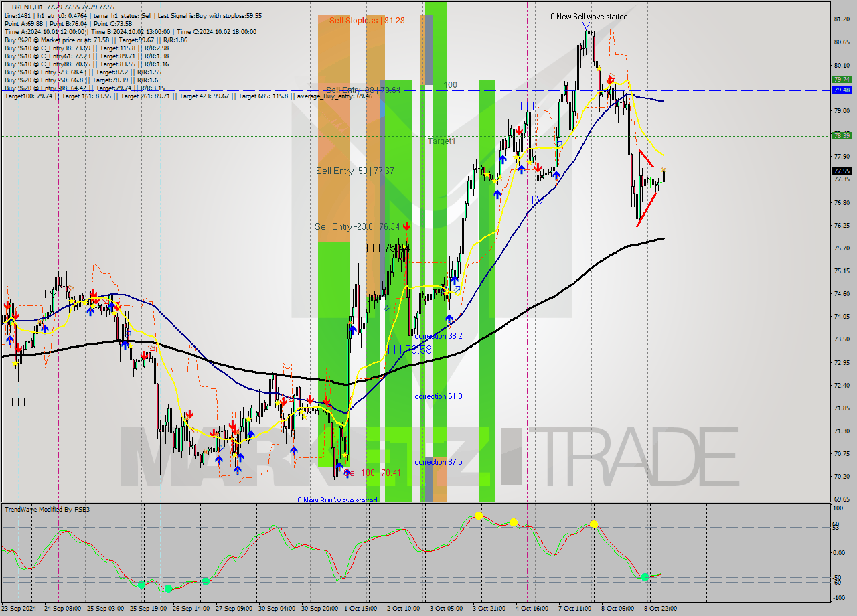The height and width of the screenshot is (616, 857).
Task: Click the 'correction 61.8' label
Action: coord(439,396)
